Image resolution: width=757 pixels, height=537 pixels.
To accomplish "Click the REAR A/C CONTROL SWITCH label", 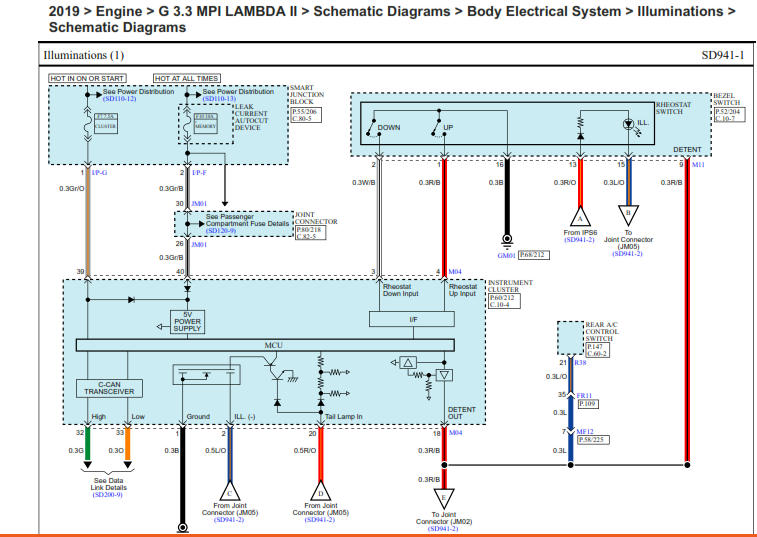I will [x=602, y=332].
